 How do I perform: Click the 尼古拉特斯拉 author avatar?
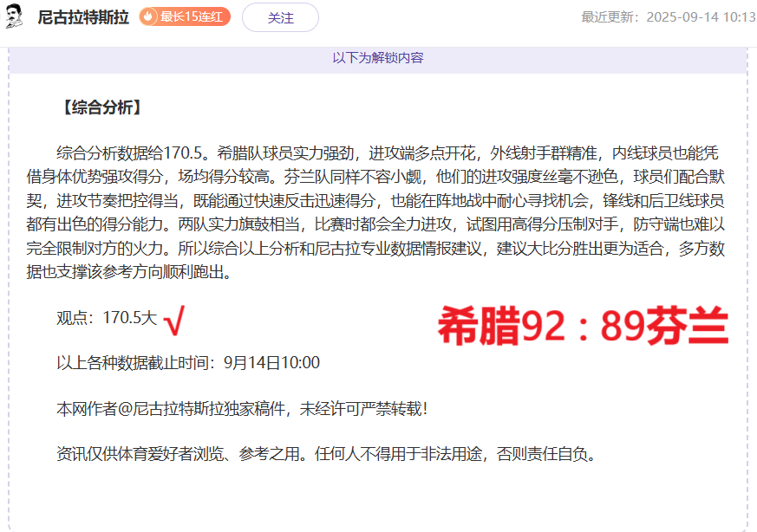point(14,16)
